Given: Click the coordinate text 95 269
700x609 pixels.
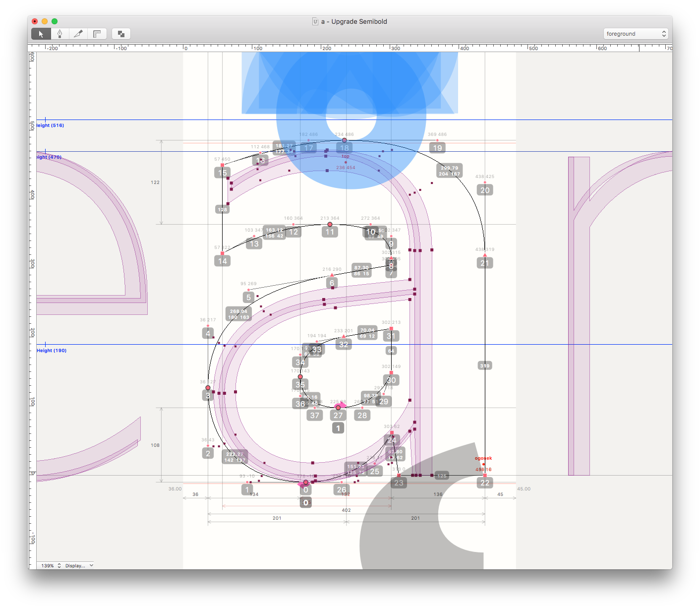Looking at the screenshot, I should point(248,284).
